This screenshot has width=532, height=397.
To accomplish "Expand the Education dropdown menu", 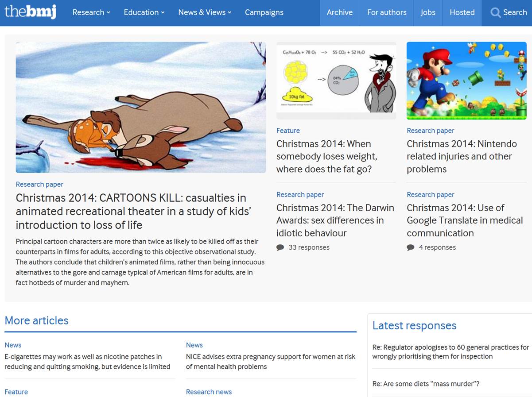I will pos(144,12).
